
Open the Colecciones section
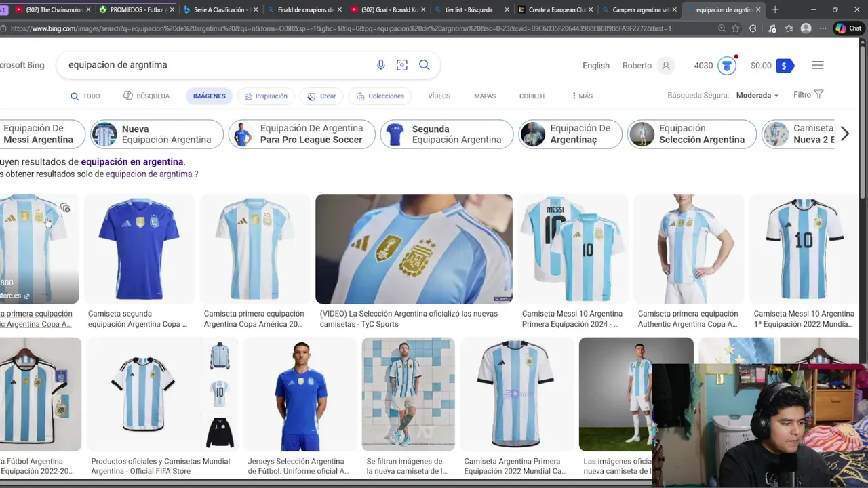[x=380, y=96]
